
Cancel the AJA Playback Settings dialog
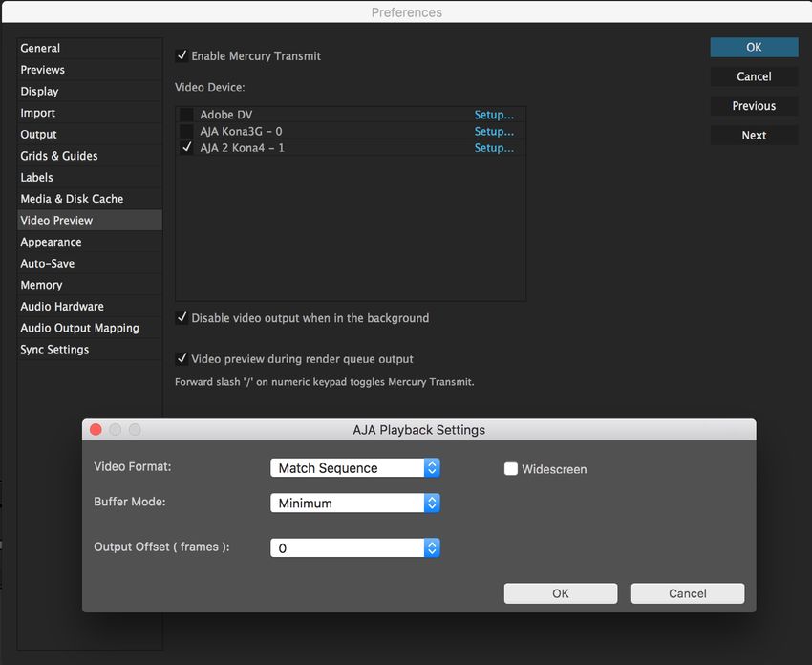pyautogui.click(x=688, y=593)
